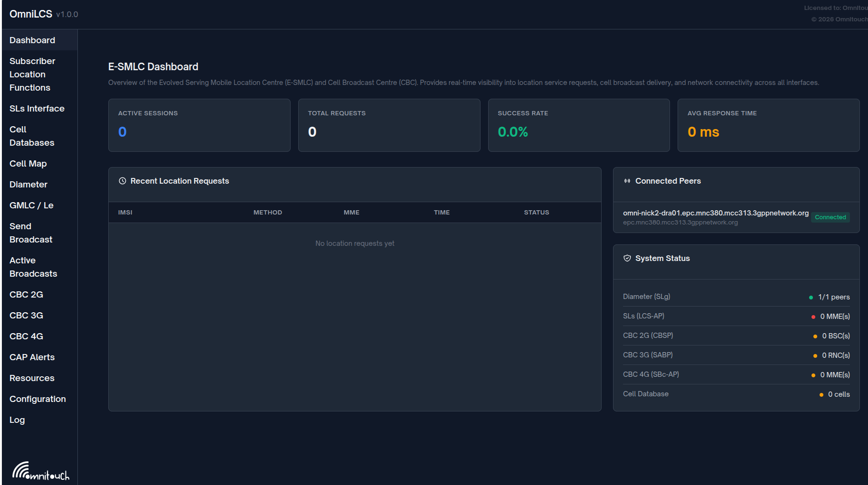
Task: Click the orange status dot for Cell Database
Action: click(x=821, y=394)
